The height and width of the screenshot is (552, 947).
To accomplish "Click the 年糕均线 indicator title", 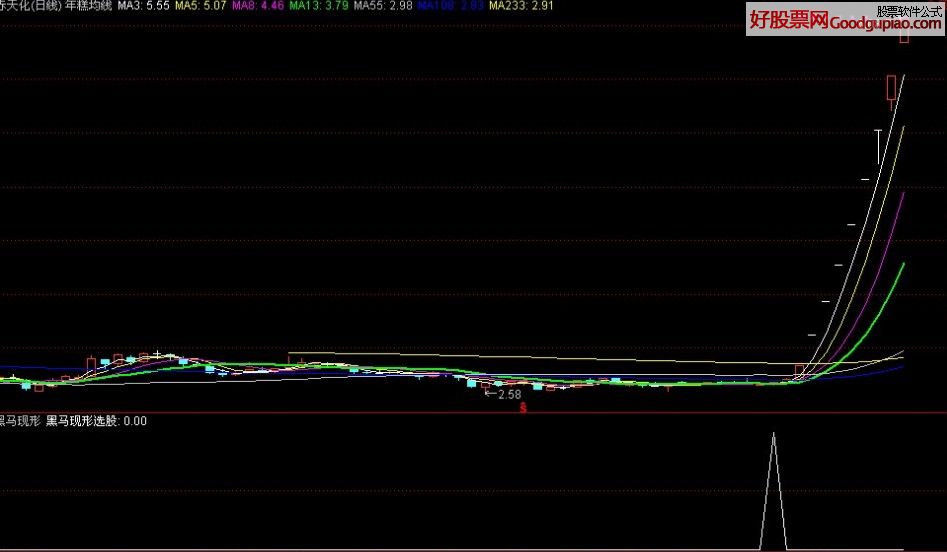I will [88, 6].
